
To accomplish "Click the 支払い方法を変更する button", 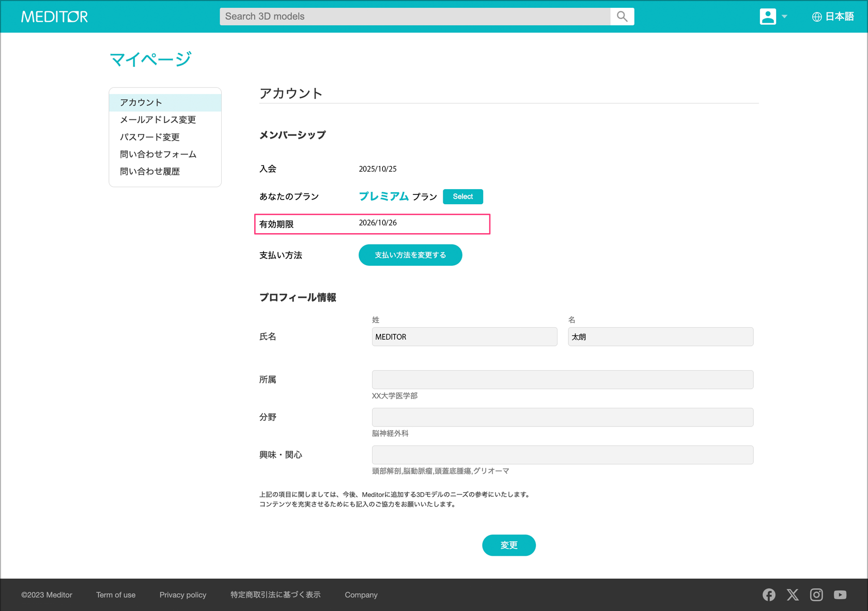I will pyautogui.click(x=410, y=255).
